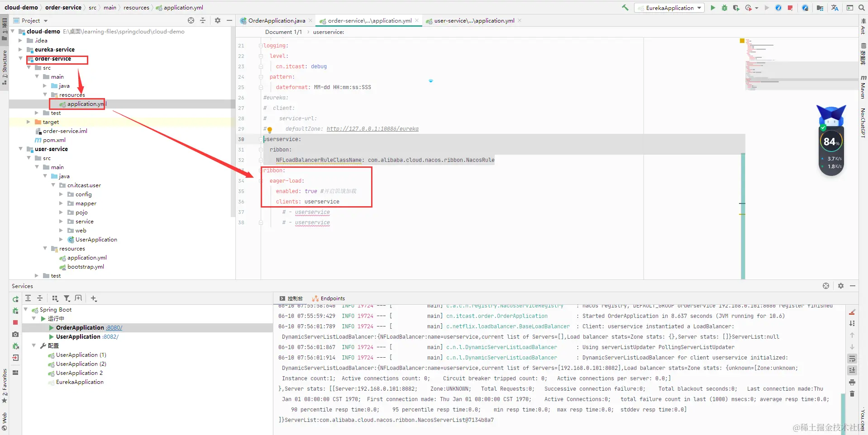Open the Endpoints tab
Screen dimensions: 868x435
tap(329, 298)
